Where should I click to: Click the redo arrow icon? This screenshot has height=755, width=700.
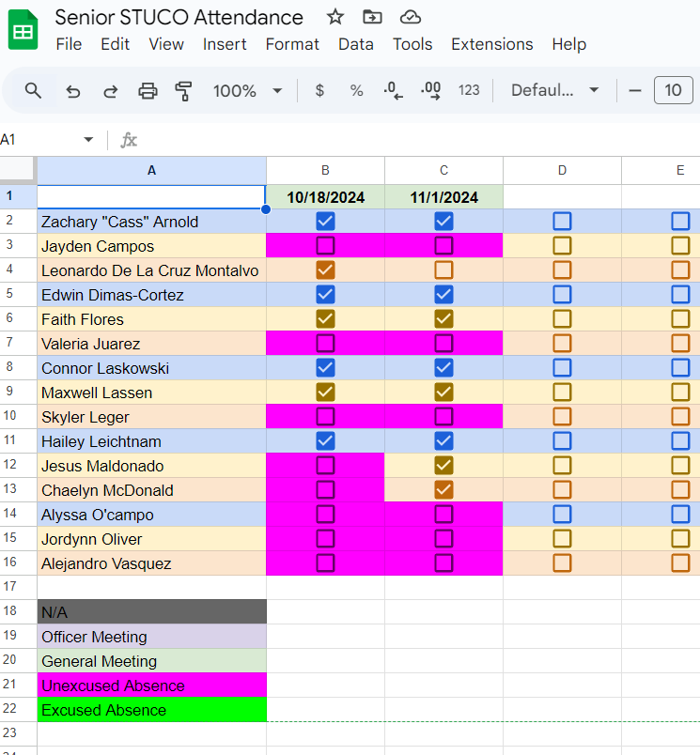point(110,90)
